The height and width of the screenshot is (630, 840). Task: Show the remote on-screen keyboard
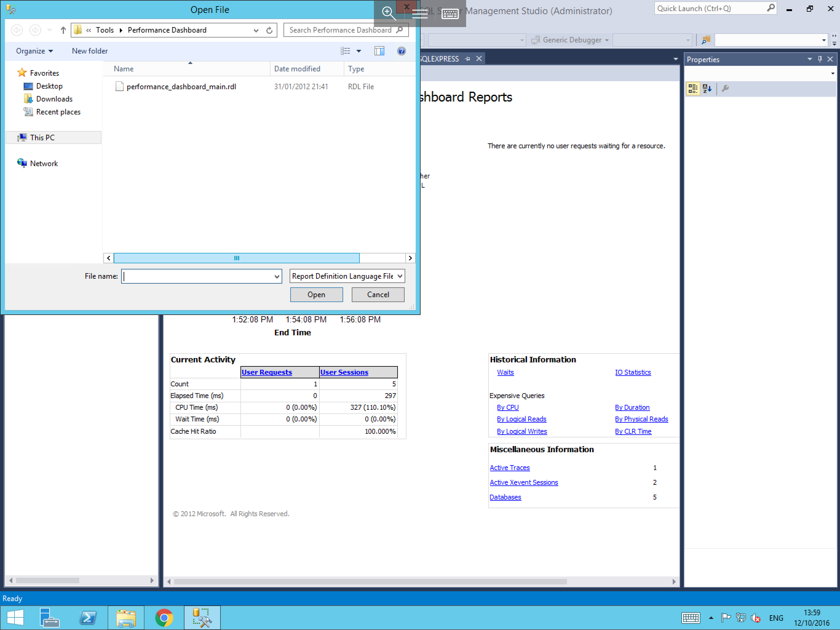tap(450, 14)
